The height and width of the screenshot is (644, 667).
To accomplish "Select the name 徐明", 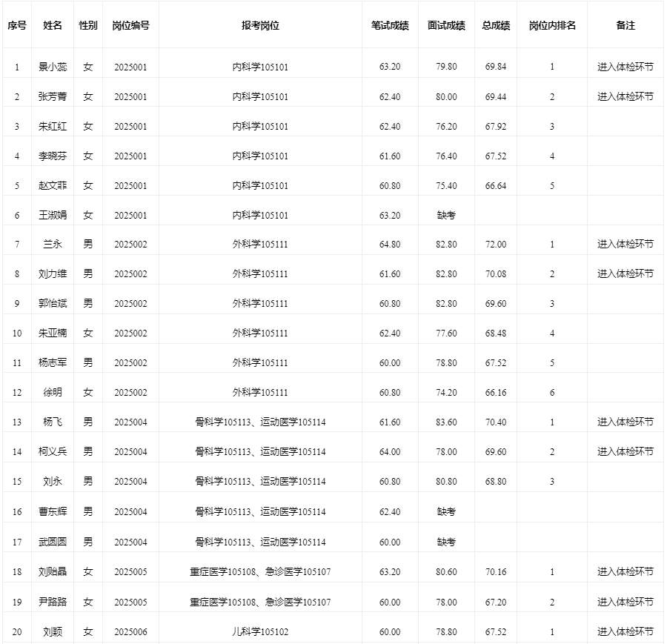I will coord(53,392).
